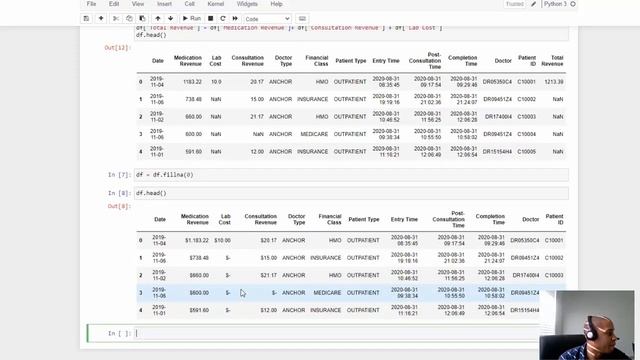Open the Edit menu
The height and width of the screenshot is (360, 640).
114,4
